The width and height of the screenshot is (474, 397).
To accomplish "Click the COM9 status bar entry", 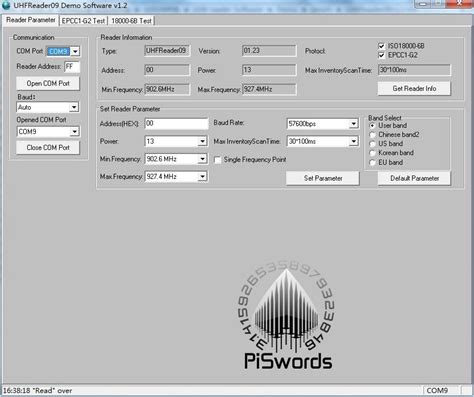I will [437, 390].
